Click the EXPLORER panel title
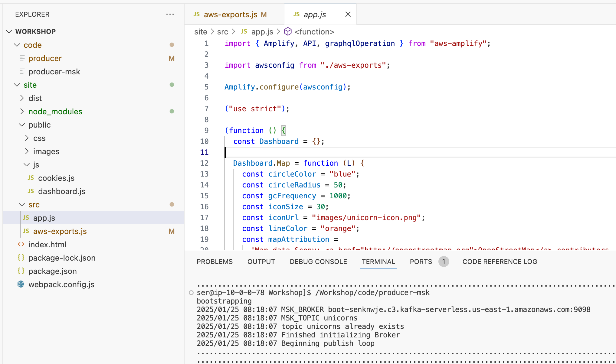The width and height of the screenshot is (616, 364). click(32, 14)
